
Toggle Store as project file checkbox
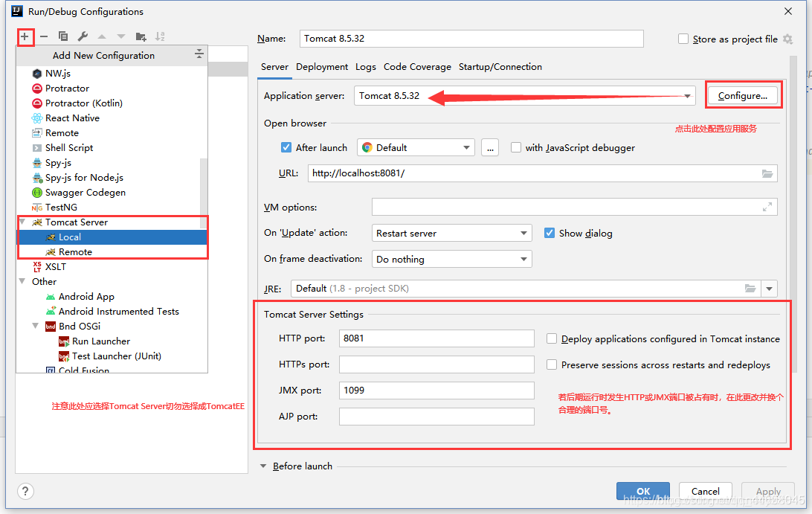click(x=683, y=39)
